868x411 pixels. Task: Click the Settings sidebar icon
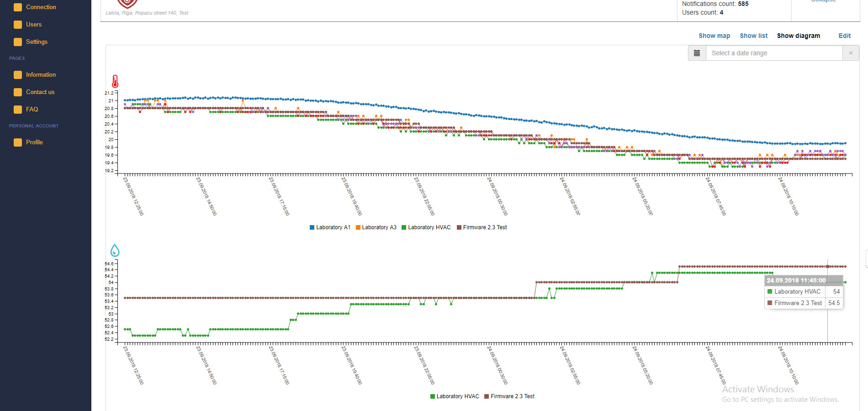17,42
